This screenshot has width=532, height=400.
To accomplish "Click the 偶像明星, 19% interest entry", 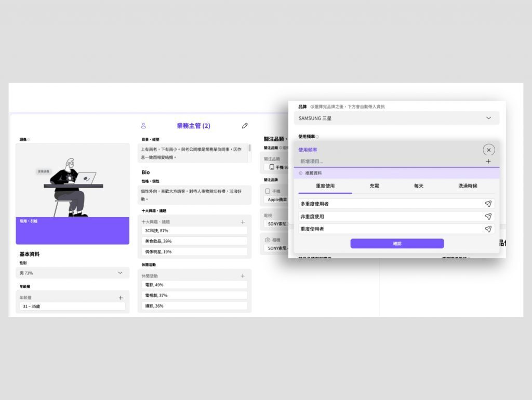I will [194, 252].
